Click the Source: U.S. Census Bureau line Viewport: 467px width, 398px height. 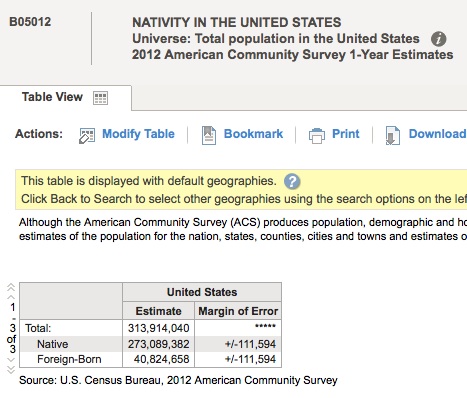click(178, 380)
